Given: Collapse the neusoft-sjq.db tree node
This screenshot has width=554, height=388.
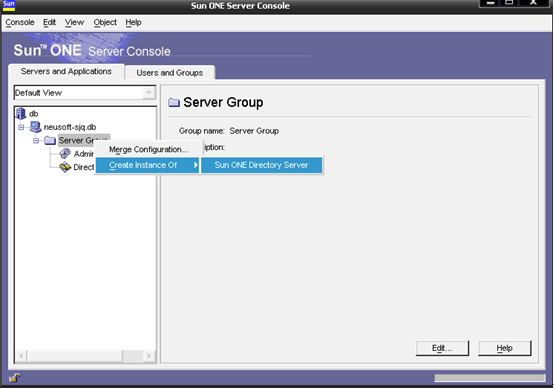Looking at the screenshot, I should point(21,127).
